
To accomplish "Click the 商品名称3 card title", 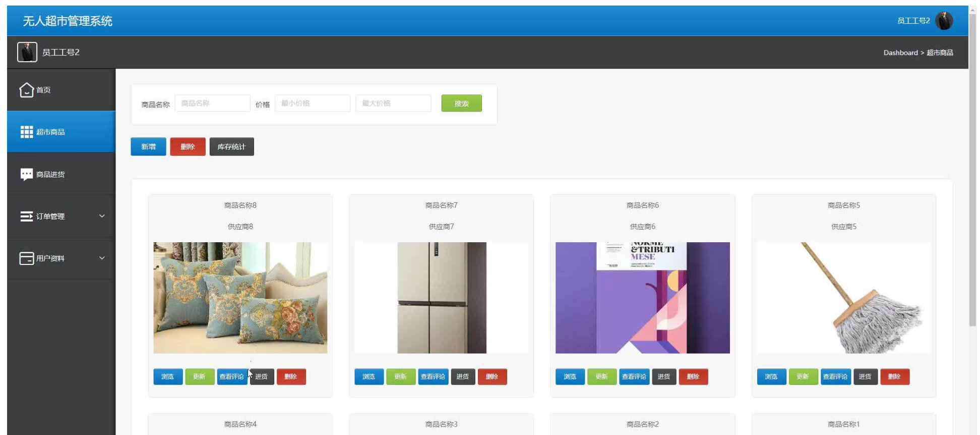I will 442,424.
